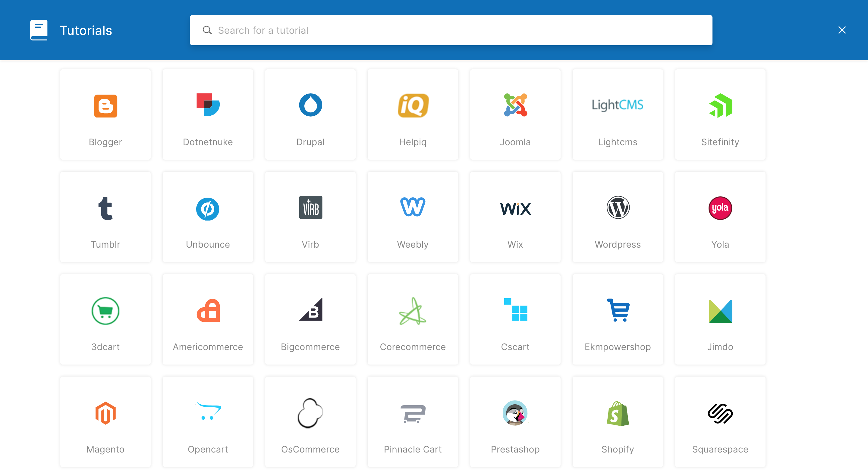Image resolution: width=868 pixels, height=473 pixels.
Task: Pick the Tumblr tile
Action: tap(105, 217)
